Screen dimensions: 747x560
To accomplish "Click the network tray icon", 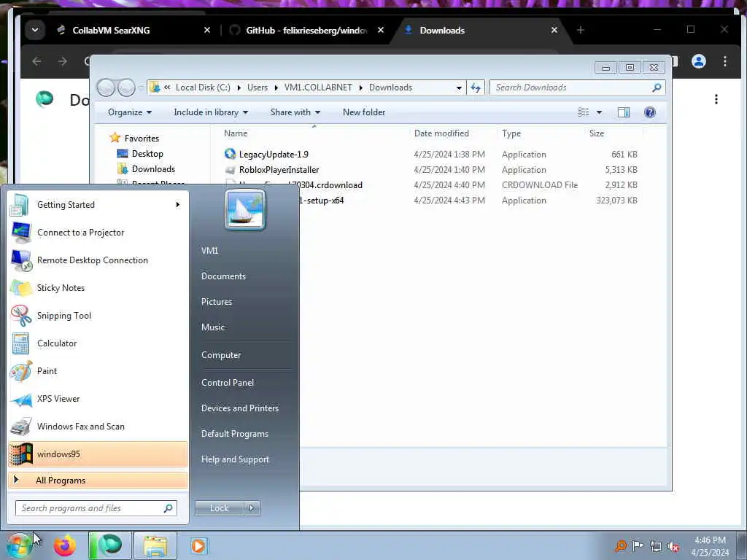I will (x=656, y=546).
